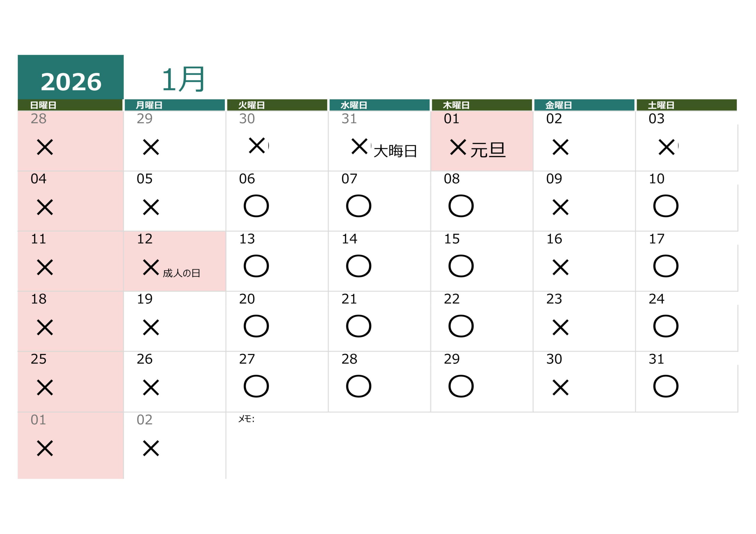Screen dimensions: 756x534
Task: Select the circle on January 14
Action: point(358,266)
